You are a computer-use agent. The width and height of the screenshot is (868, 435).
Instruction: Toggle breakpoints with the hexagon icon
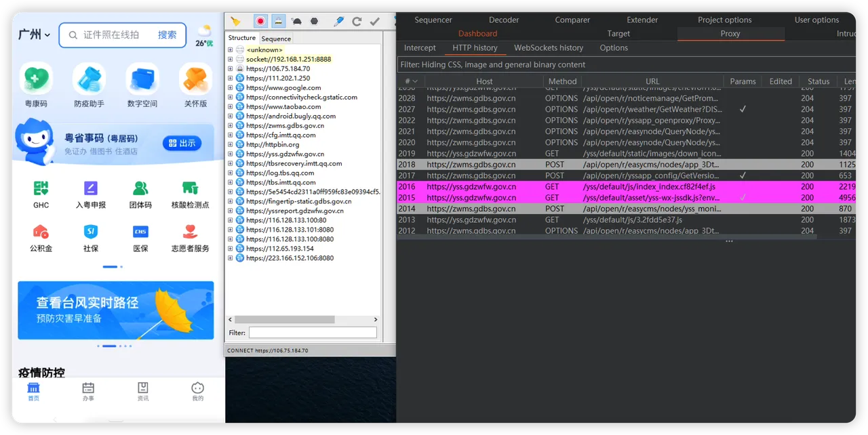coord(315,22)
